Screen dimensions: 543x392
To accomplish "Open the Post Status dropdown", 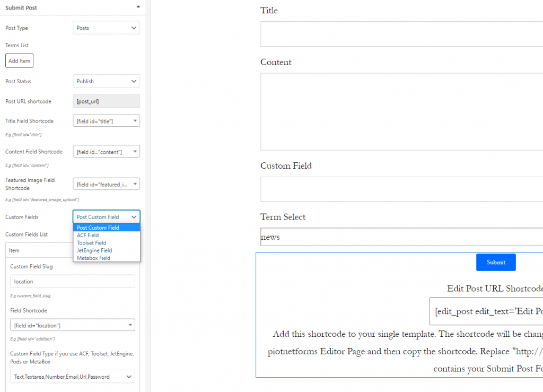I will click(106, 81).
